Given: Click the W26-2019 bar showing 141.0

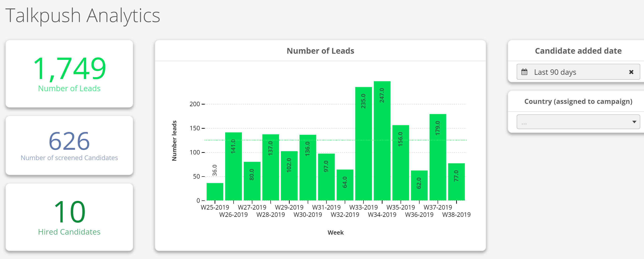Looking at the screenshot, I should 233,166.
